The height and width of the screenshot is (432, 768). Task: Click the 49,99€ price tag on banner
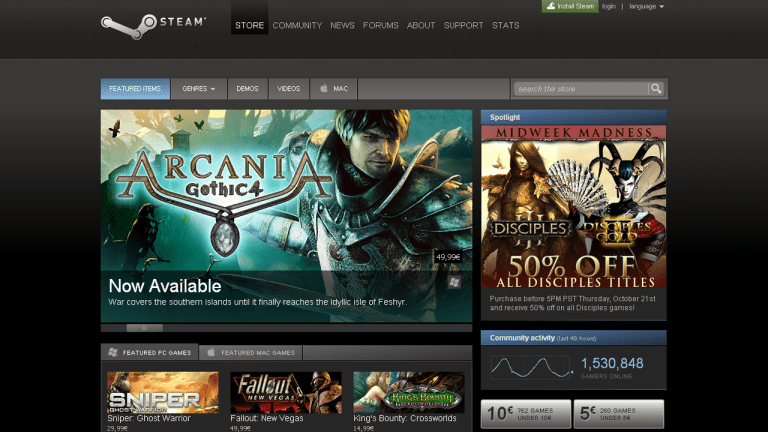tap(448, 257)
